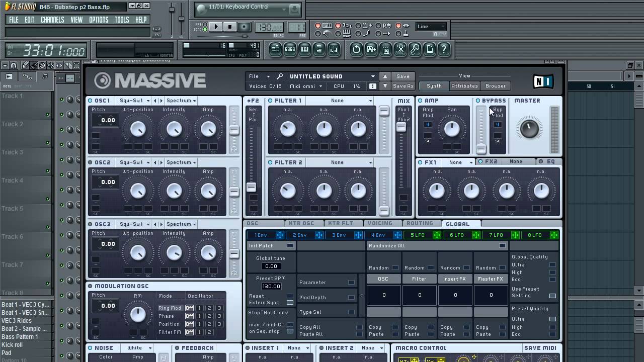This screenshot has width=644, height=362.
Task: Open the Midi omni channel dropdown
Action: (306, 86)
